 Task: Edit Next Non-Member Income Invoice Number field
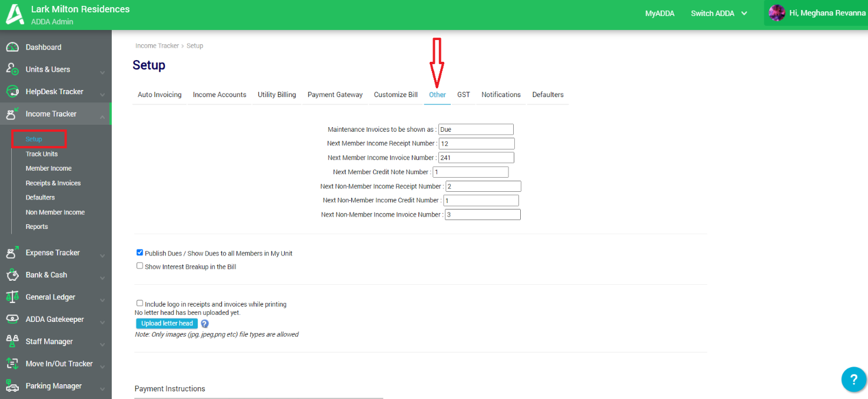tap(483, 215)
